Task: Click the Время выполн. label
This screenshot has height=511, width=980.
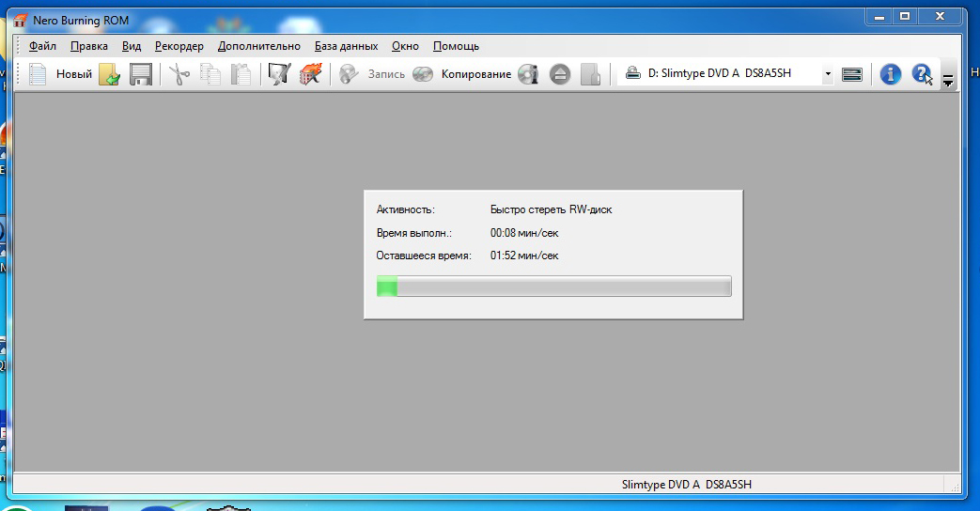Action: tap(413, 233)
